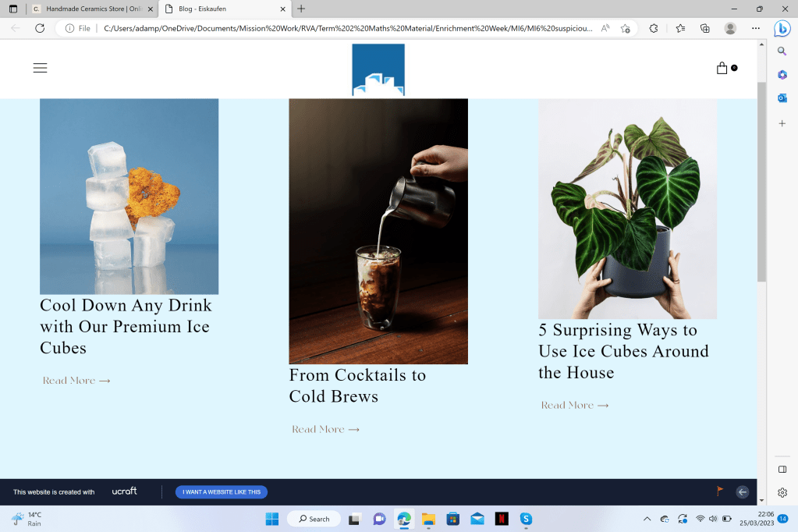The image size is (798, 532).
Task: Follow Read More under From Cocktails to Cold Brews
Action: [326, 429]
